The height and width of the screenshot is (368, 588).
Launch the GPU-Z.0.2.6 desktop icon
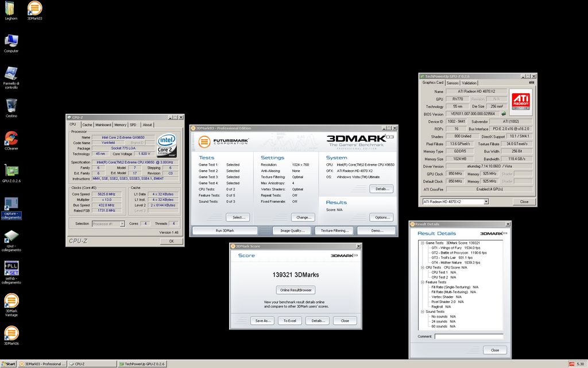(x=11, y=173)
